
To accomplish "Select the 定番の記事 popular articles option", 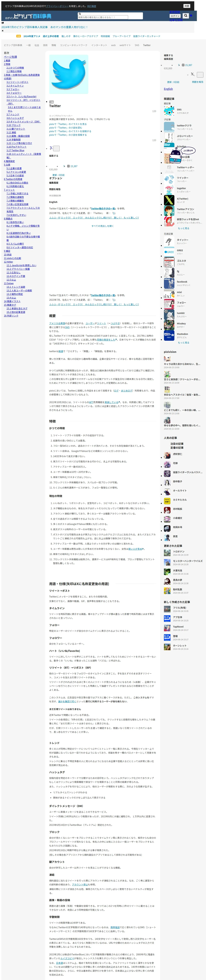I will point(177,448).
